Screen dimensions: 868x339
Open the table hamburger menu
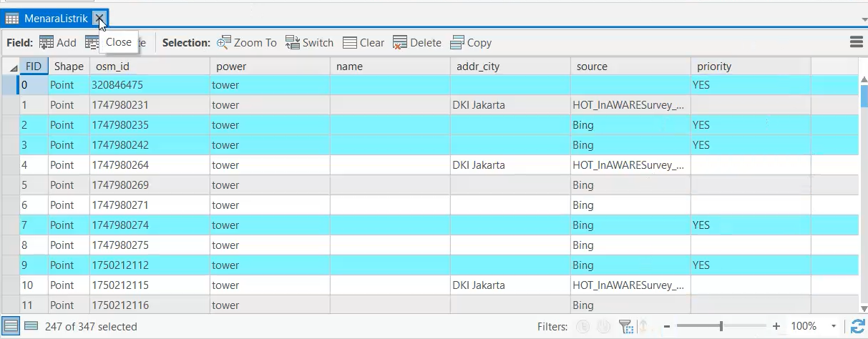pos(856,42)
